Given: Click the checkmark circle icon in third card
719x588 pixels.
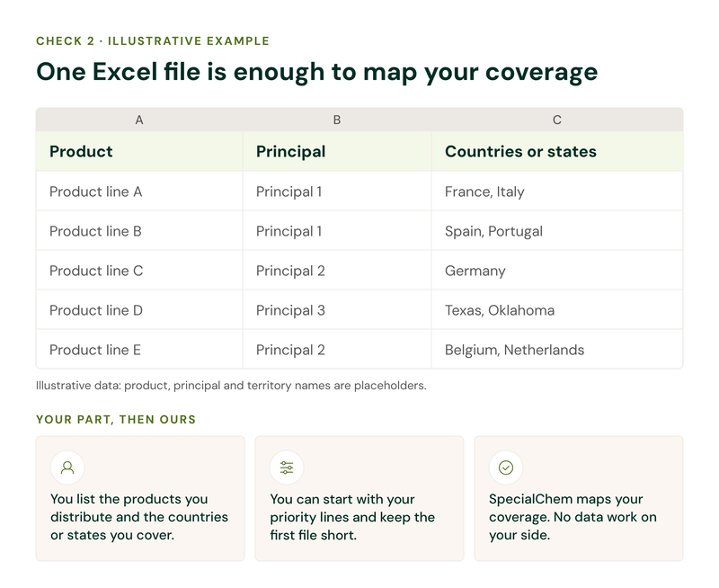Looking at the screenshot, I should click(506, 468).
